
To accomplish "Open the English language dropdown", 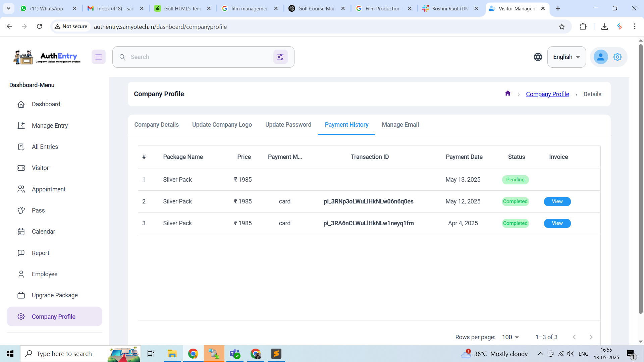I will 566,57.
